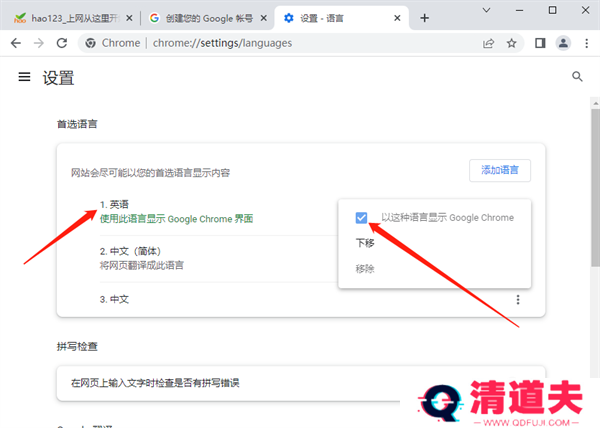Click 在网页上输入文字时检查是否有拼写错误 row
Viewport: 600px width, 428px height.
[x=301, y=383]
